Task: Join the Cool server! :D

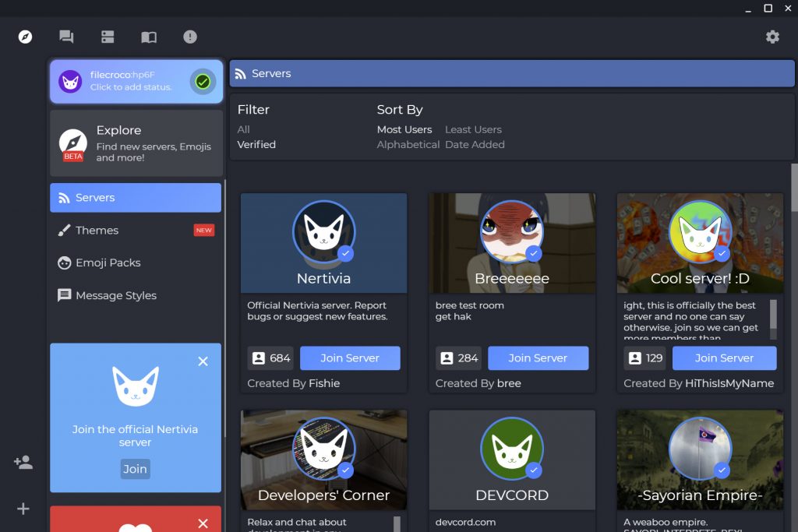Action: tap(724, 358)
